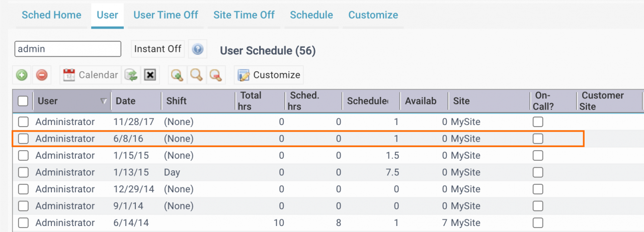The width and height of the screenshot is (644, 232).
Task: Click the magnifier with minus icon
Action: click(x=216, y=75)
